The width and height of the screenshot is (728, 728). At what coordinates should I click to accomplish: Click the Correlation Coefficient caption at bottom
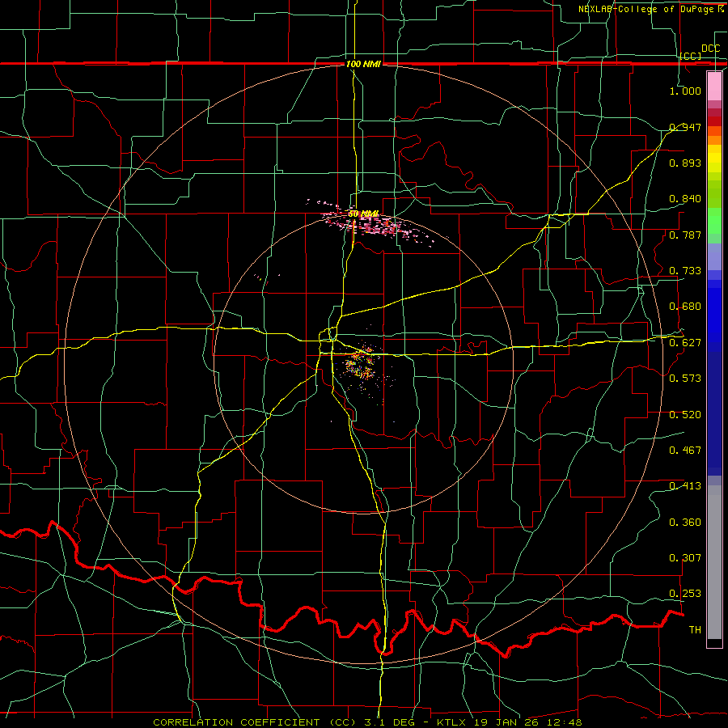point(367,722)
